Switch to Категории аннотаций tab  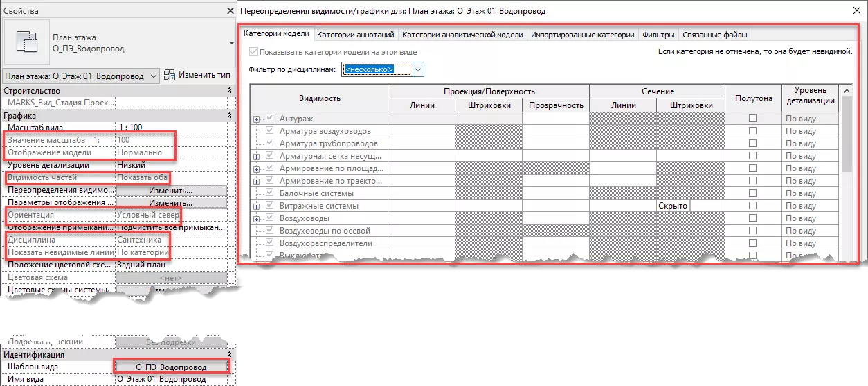(355, 35)
